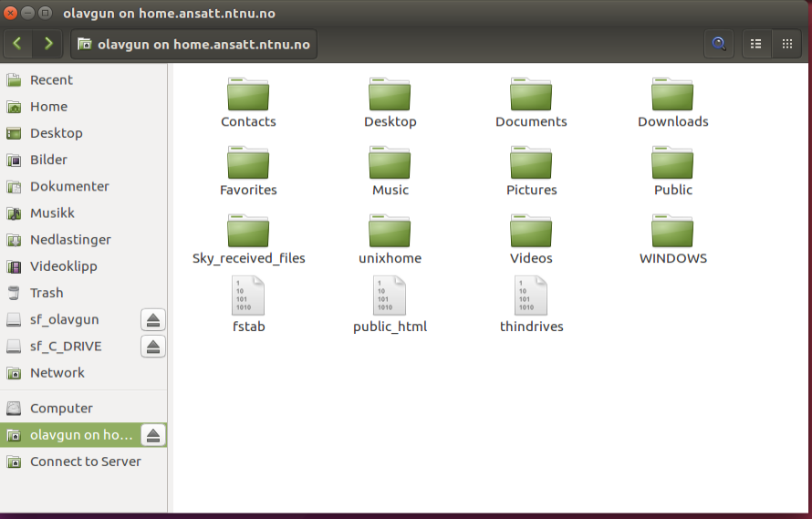Select the Pictures folder
This screenshot has height=519, width=812.
531,171
